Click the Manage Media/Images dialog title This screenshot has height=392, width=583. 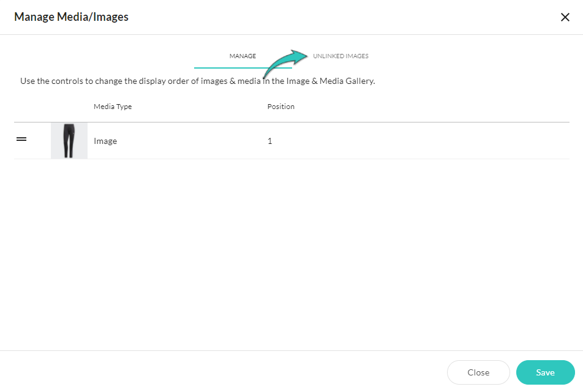72,17
